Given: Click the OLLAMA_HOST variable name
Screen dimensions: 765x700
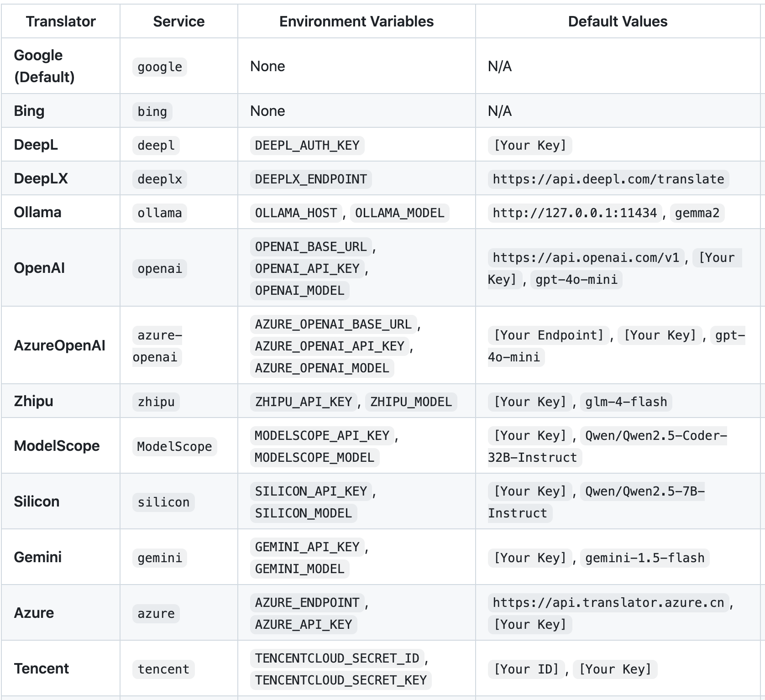Looking at the screenshot, I should [x=296, y=213].
